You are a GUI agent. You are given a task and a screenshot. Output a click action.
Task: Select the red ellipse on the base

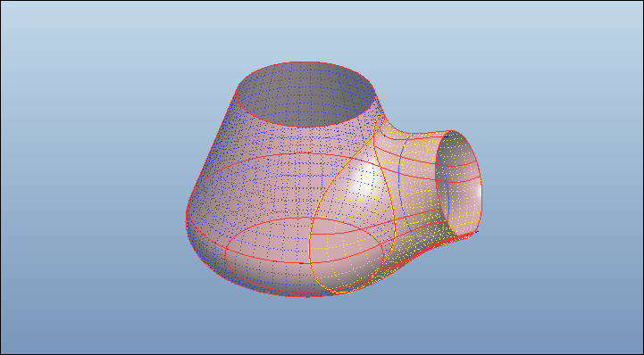[x=305, y=255]
